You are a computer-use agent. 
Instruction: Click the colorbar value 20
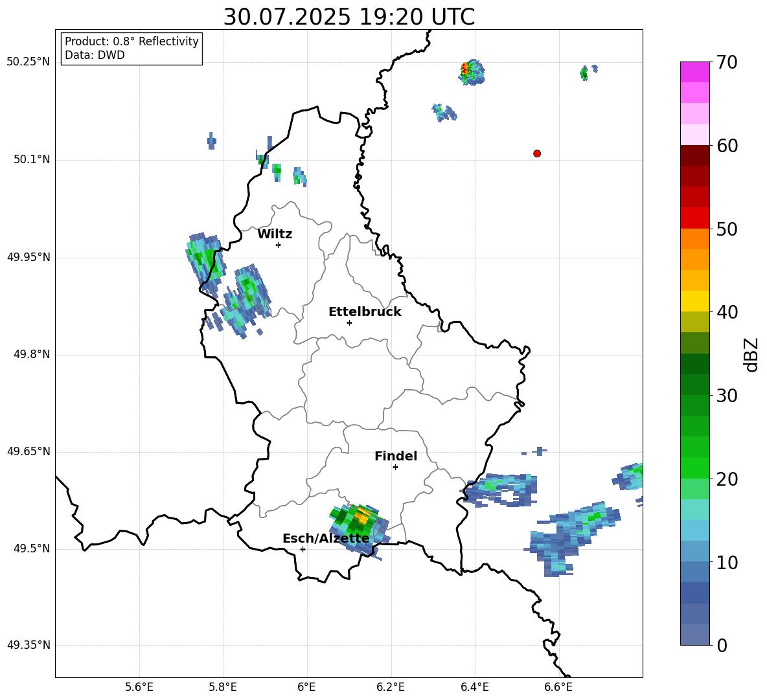(x=727, y=479)
